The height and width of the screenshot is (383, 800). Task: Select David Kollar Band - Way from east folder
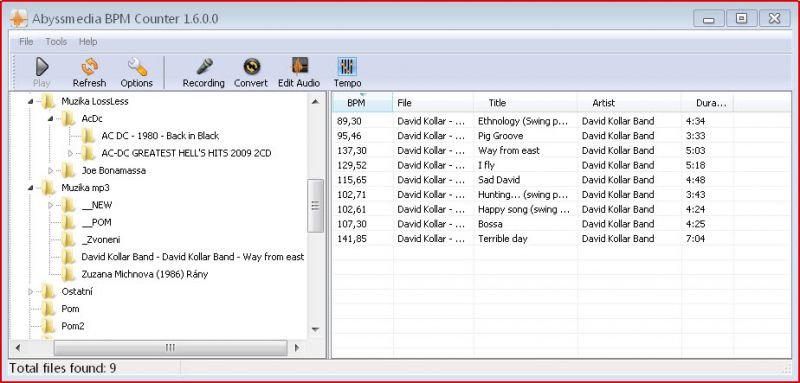coord(193,257)
